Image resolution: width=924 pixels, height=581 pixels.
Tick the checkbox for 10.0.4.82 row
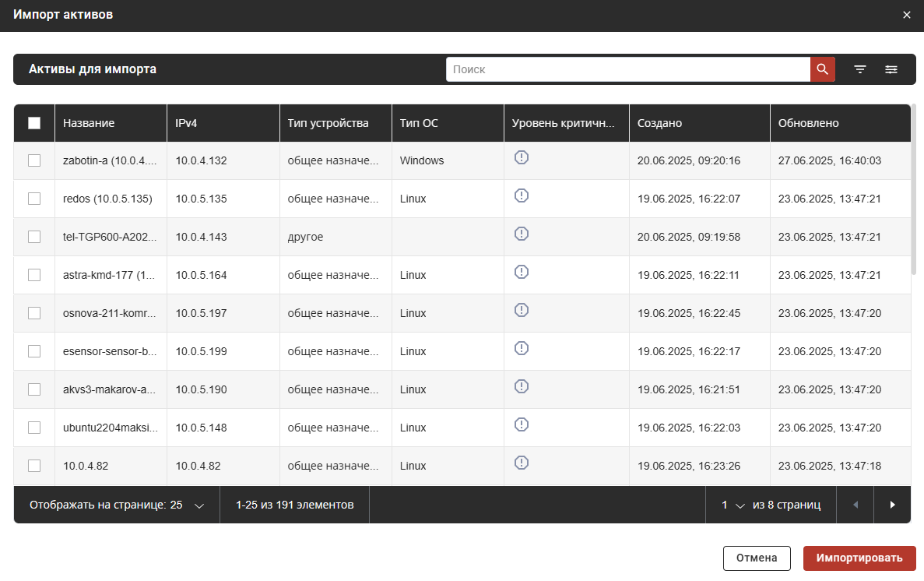34,466
